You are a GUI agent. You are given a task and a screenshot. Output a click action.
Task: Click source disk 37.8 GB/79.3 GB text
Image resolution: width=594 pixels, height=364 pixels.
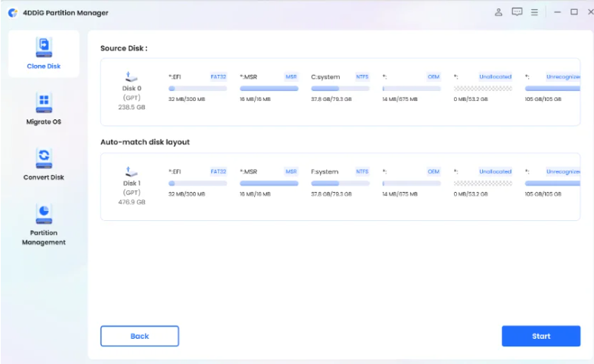pyautogui.click(x=331, y=99)
